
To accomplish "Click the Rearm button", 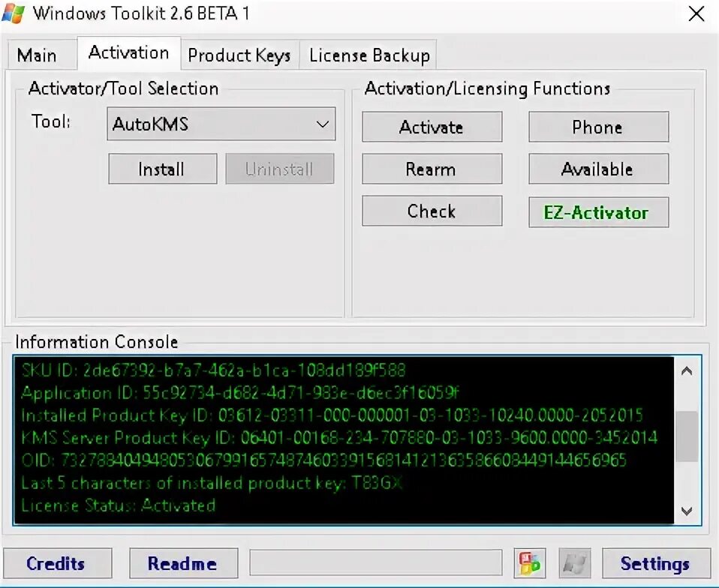I will pyautogui.click(x=432, y=169).
